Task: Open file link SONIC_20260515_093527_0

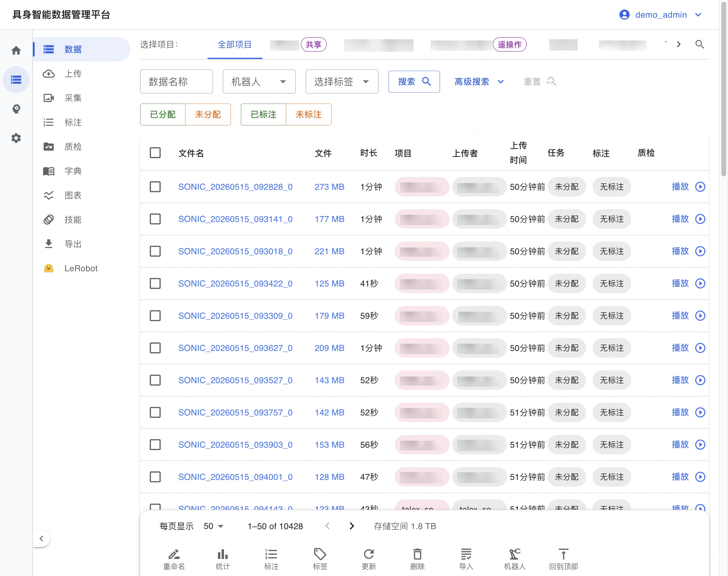Action: pyautogui.click(x=235, y=380)
